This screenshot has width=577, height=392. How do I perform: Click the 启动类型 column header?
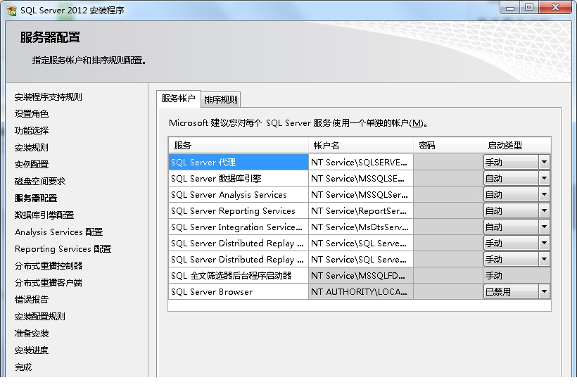pyautogui.click(x=516, y=146)
